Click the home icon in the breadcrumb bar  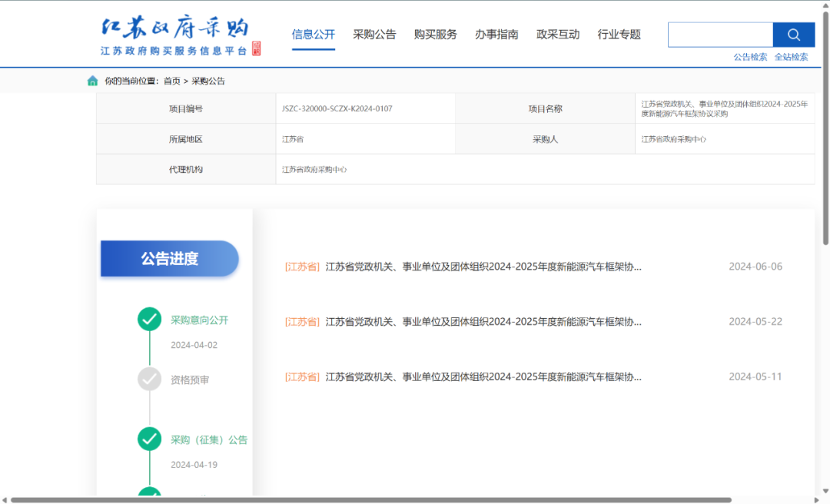coord(92,81)
